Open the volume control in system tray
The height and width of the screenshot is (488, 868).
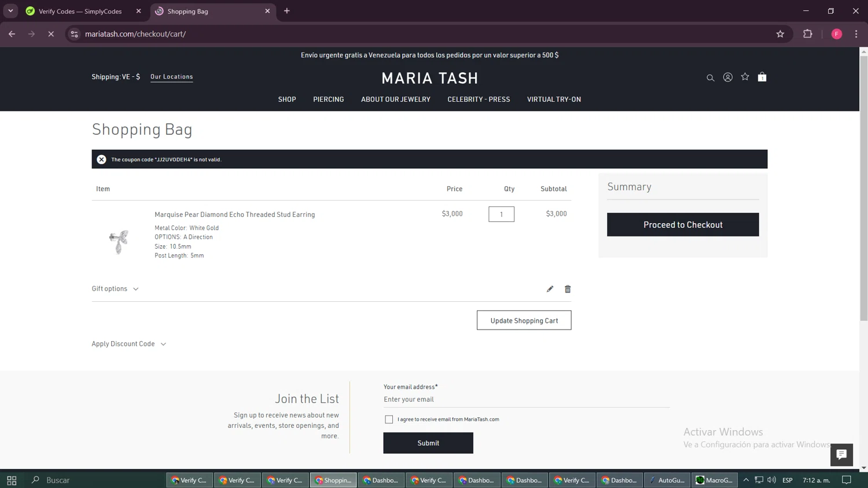771,480
